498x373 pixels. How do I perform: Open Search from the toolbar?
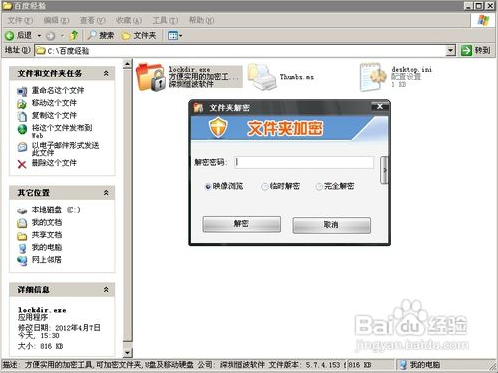(100, 35)
